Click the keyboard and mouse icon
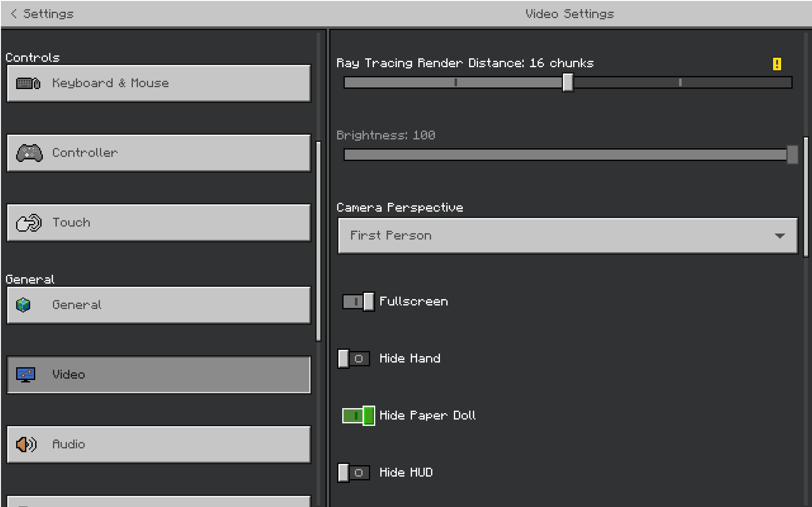The height and width of the screenshot is (507, 812). 28,83
